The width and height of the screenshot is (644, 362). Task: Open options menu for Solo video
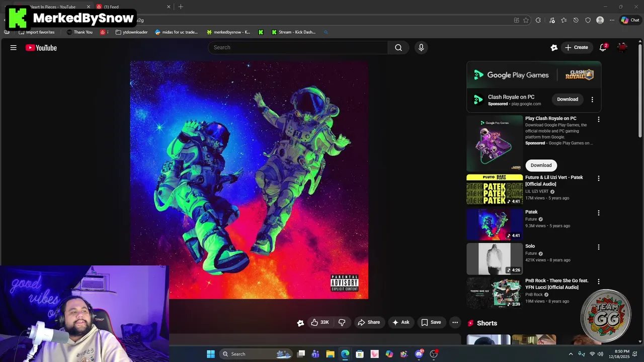pyautogui.click(x=599, y=247)
